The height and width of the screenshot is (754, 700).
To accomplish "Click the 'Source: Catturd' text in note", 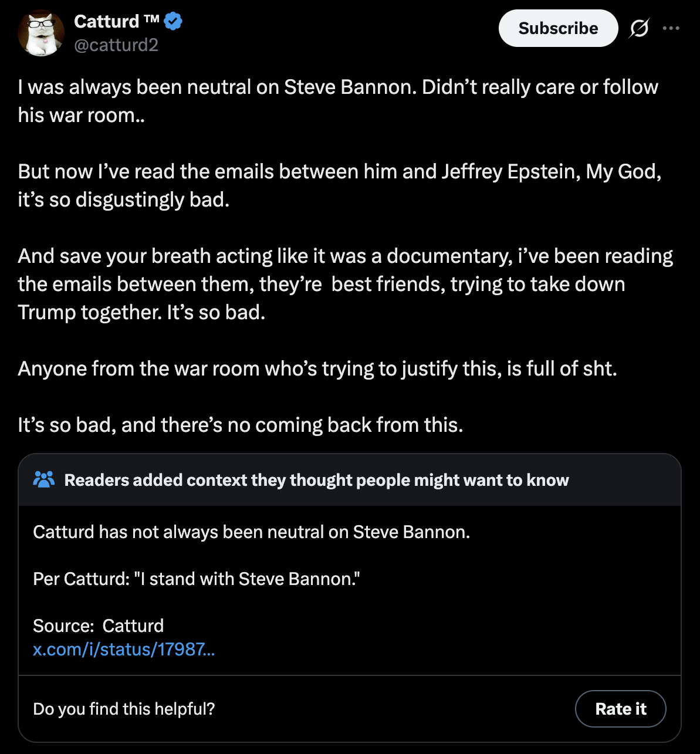I will [x=99, y=625].
